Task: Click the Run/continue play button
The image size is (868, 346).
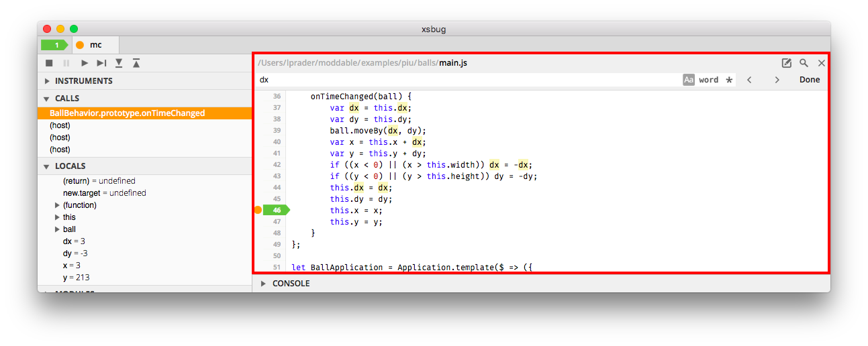Action: (x=84, y=63)
